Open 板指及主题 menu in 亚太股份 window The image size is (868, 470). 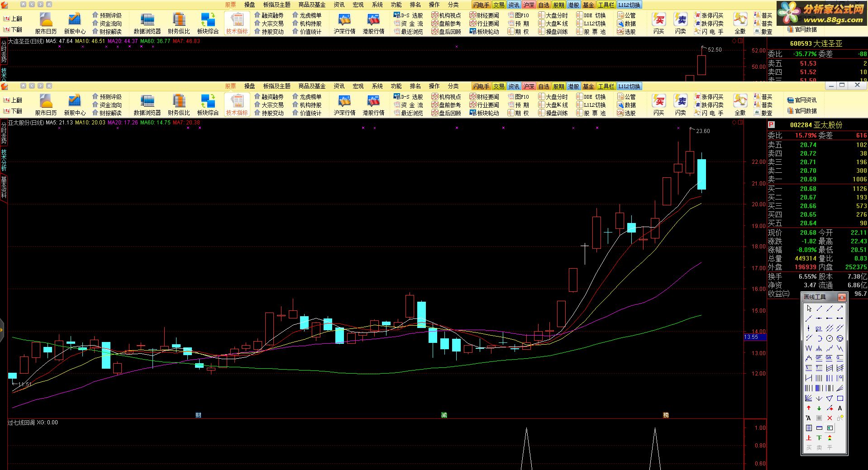277,86
